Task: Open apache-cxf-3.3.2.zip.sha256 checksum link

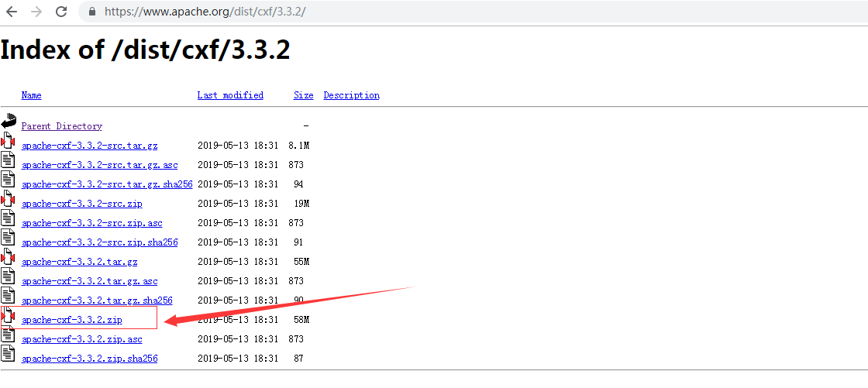Action: click(x=90, y=359)
